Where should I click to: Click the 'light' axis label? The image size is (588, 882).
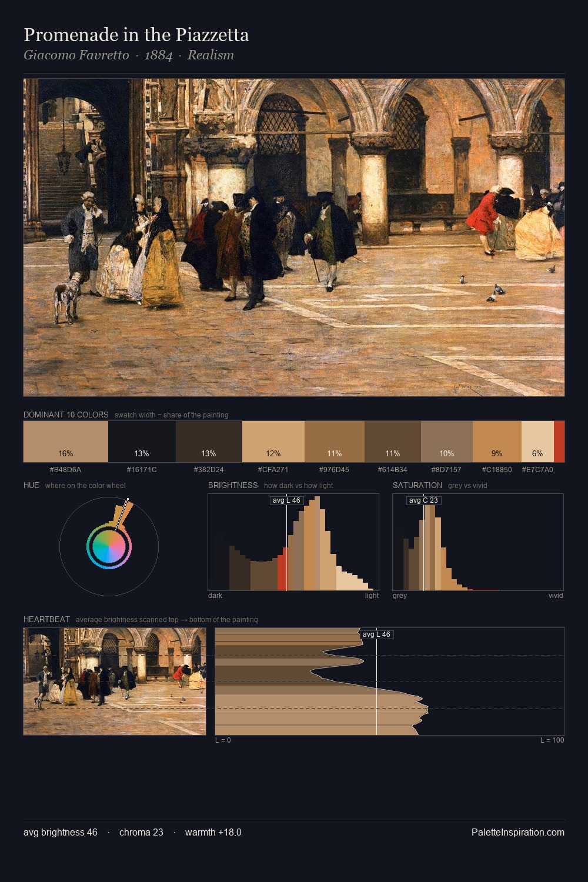pos(372,596)
